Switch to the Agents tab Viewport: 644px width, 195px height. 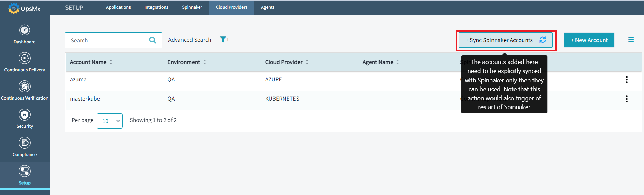pos(268,7)
